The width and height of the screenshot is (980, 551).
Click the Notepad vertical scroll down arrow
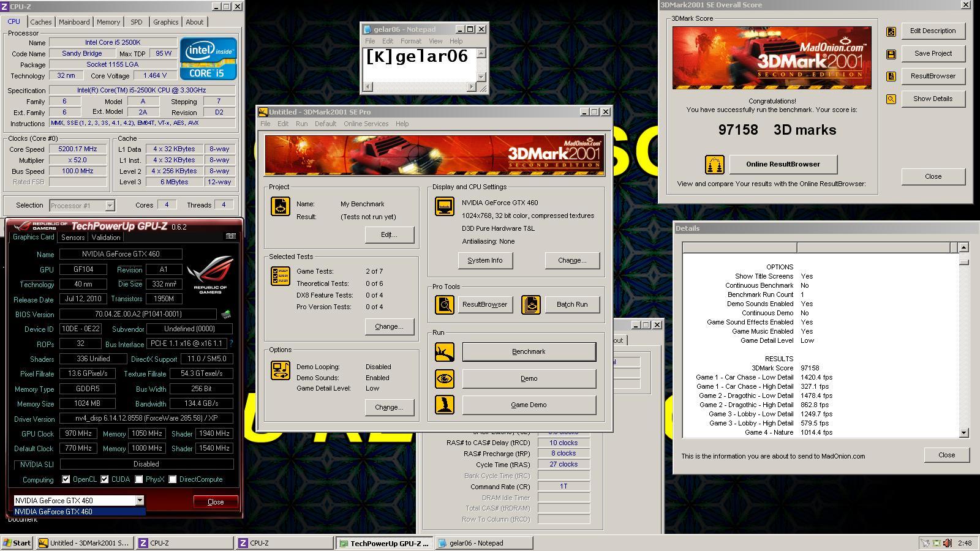click(x=481, y=77)
